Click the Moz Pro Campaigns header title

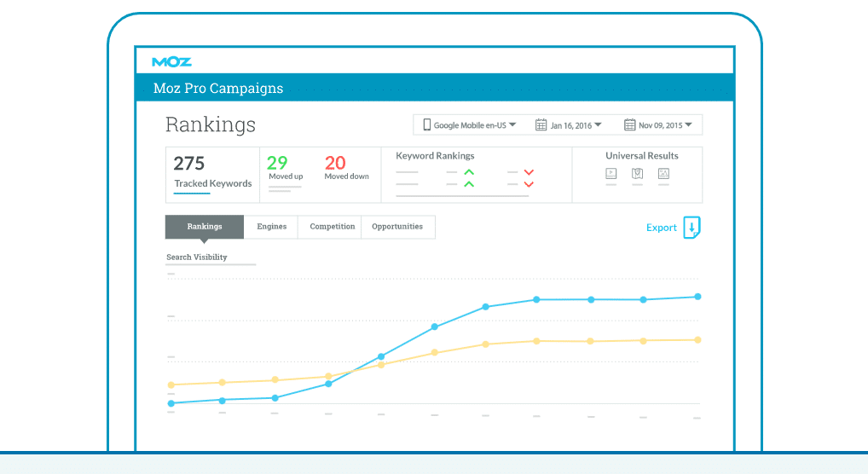[x=218, y=88]
